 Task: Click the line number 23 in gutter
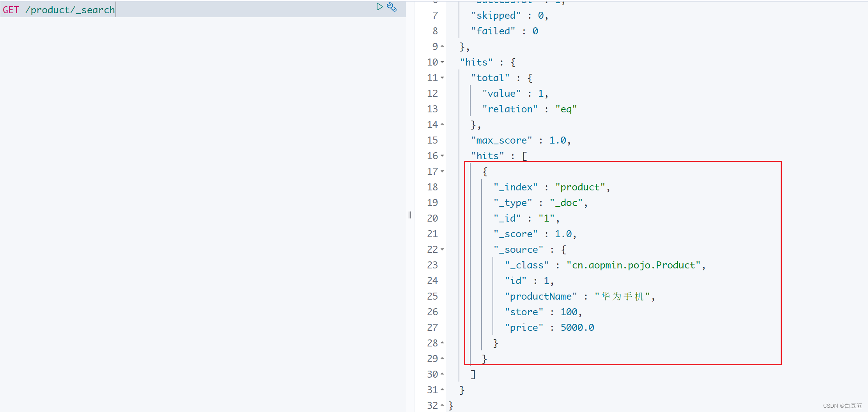[x=432, y=265]
